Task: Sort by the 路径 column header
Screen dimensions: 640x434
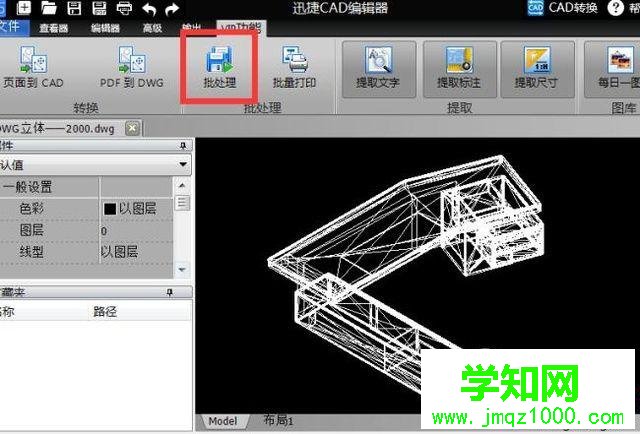Action: coord(105,312)
